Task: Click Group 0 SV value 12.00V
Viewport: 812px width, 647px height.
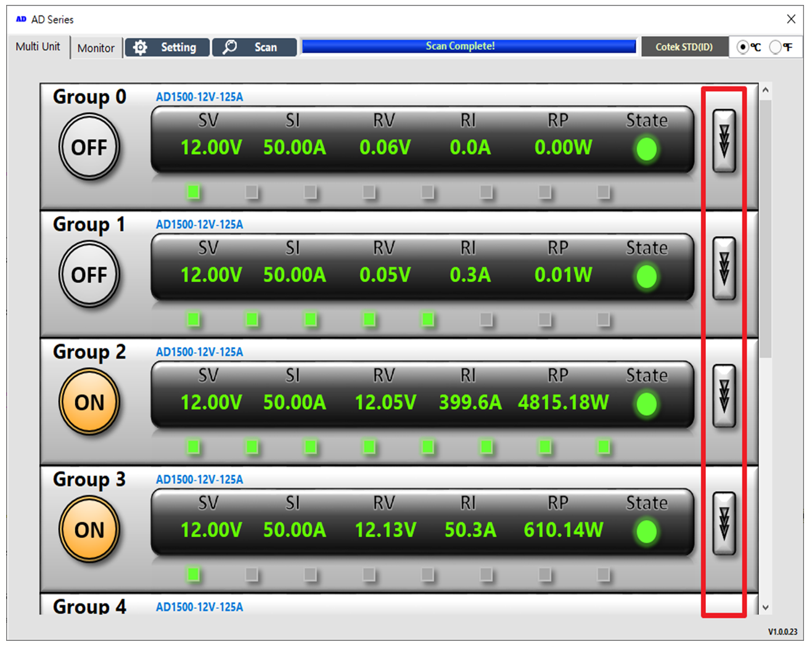Action: [x=211, y=147]
